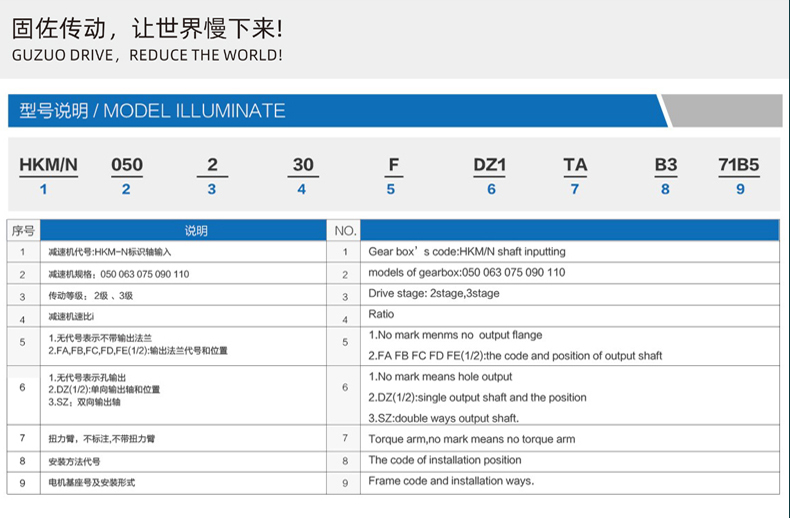Click the blue index number '6' under DZ1
The width and height of the screenshot is (790, 523).
(x=491, y=189)
